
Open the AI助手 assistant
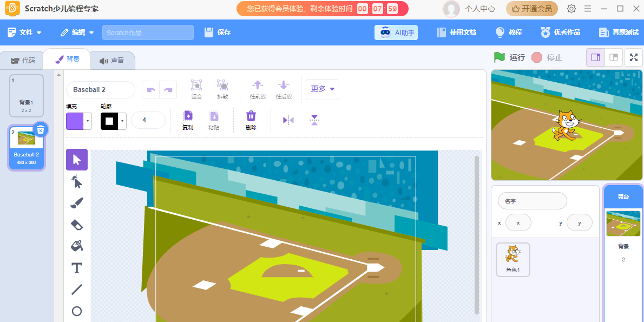point(396,32)
